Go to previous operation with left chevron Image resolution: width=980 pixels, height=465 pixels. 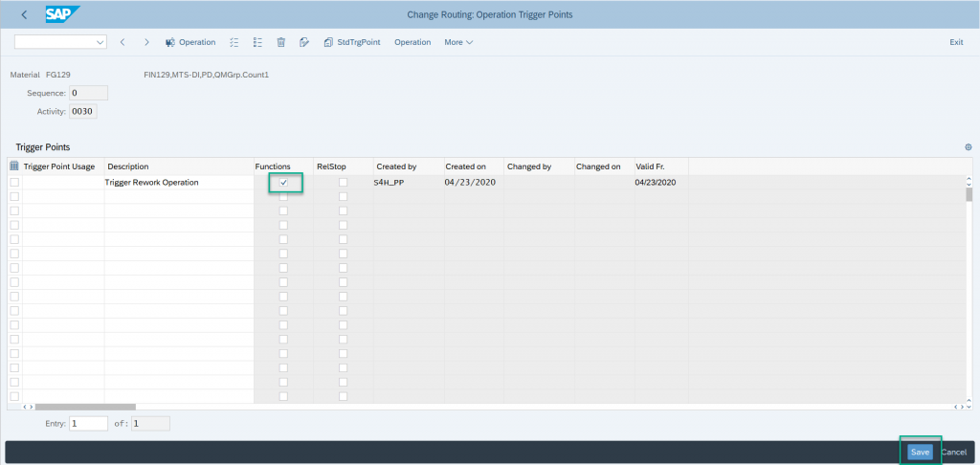pos(122,42)
